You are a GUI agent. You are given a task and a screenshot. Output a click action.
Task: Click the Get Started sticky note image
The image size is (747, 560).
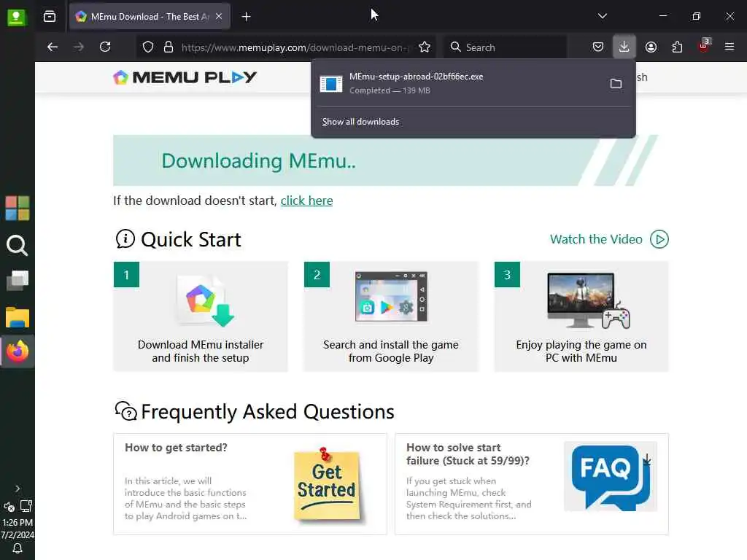point(327,484)
